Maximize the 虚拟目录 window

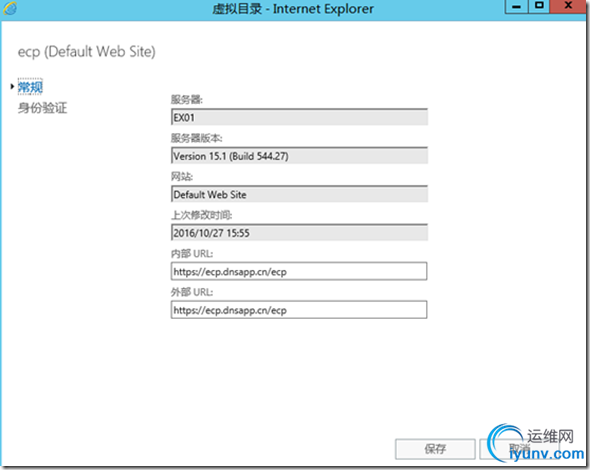[539, 6]
